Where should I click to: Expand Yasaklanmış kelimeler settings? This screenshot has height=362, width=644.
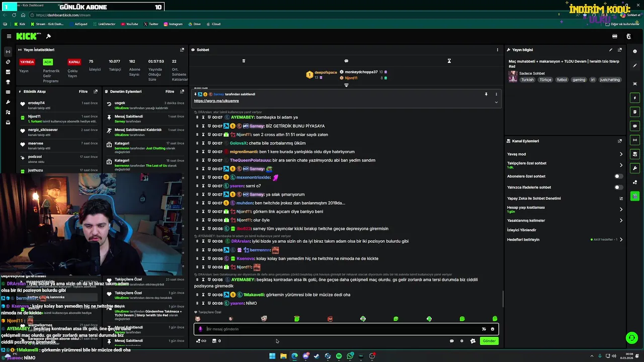point(565,221)
